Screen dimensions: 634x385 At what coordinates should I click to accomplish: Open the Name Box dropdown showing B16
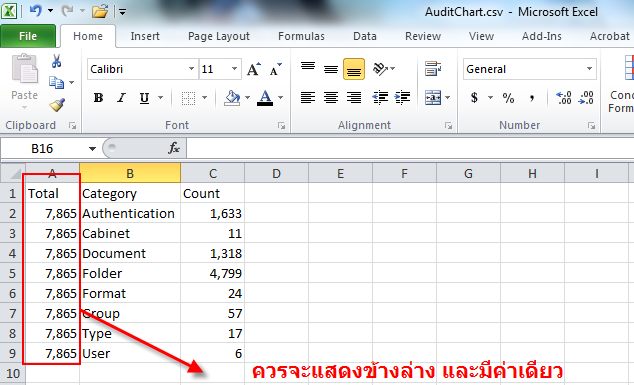92,149
